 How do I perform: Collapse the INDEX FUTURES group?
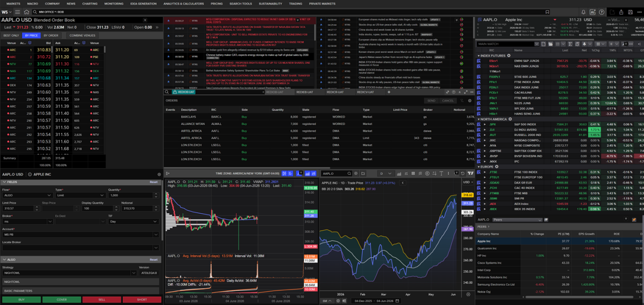(x=479, y=56)
